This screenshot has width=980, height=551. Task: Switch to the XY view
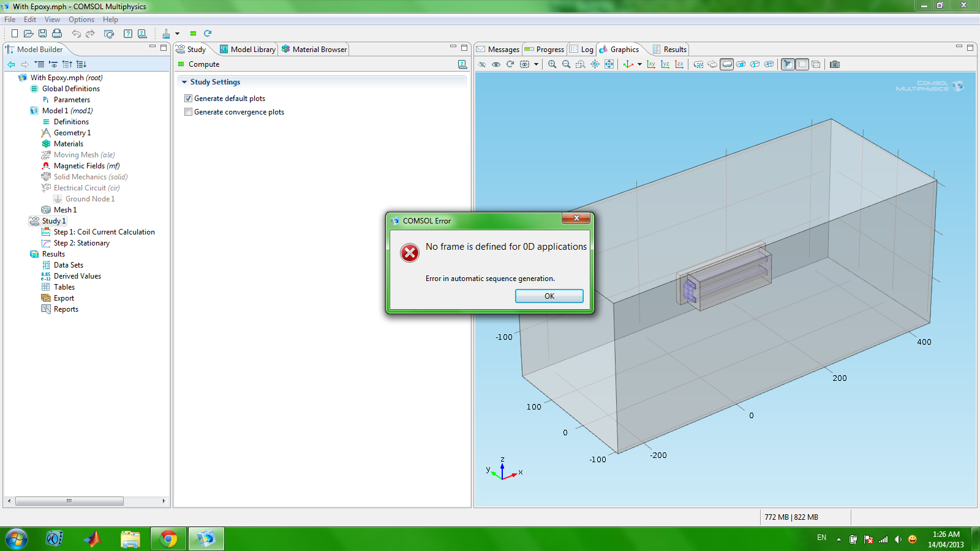pos(651,64)
